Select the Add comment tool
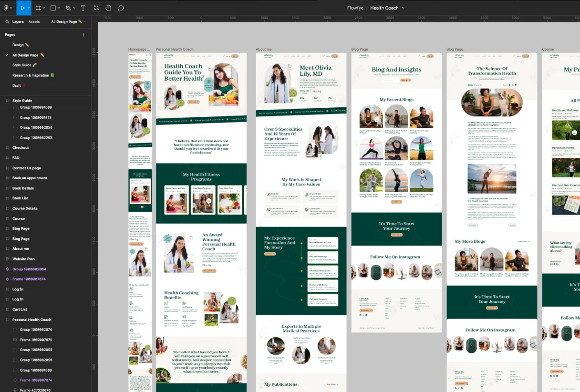 pos(121,8)
